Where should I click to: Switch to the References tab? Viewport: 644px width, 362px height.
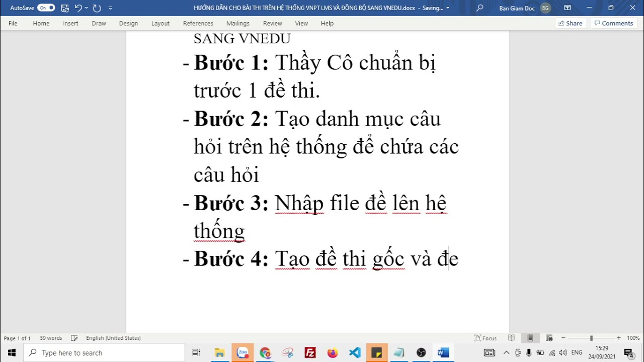click(x=198, y=23)
